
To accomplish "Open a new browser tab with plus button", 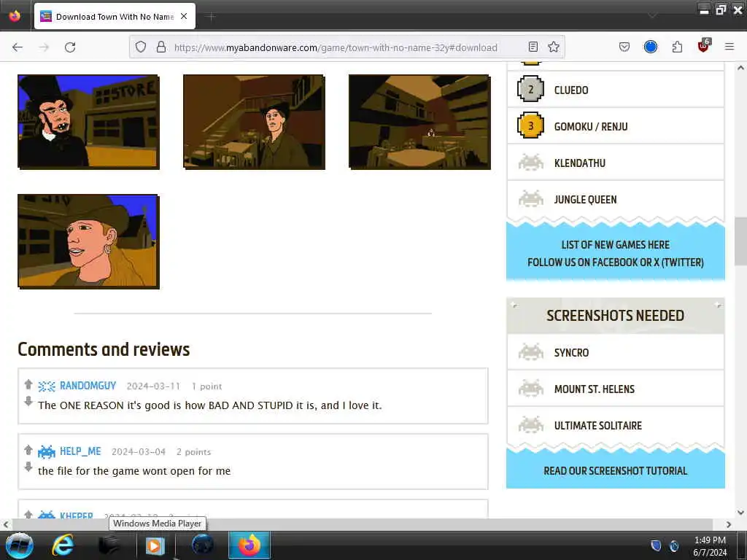I will (x=212, y=17).
